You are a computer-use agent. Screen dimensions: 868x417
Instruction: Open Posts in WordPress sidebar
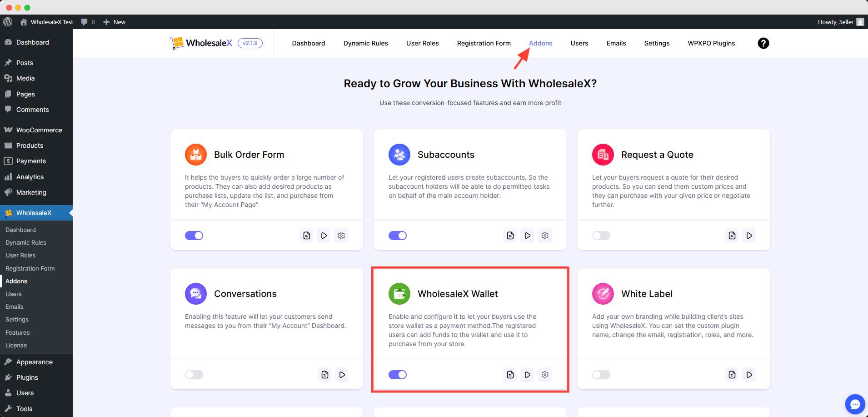click(x=36, y=63)
